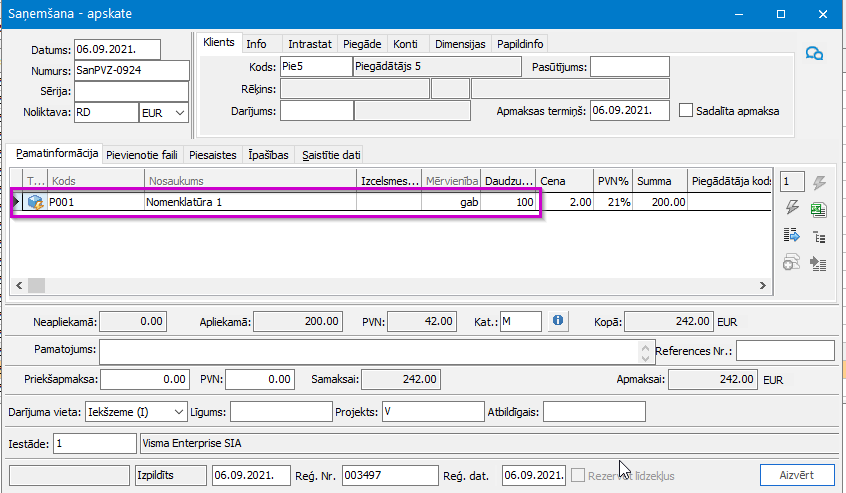
Task: Tick the Sadalīta apmaksa checkbox
Action: [686, 111]
